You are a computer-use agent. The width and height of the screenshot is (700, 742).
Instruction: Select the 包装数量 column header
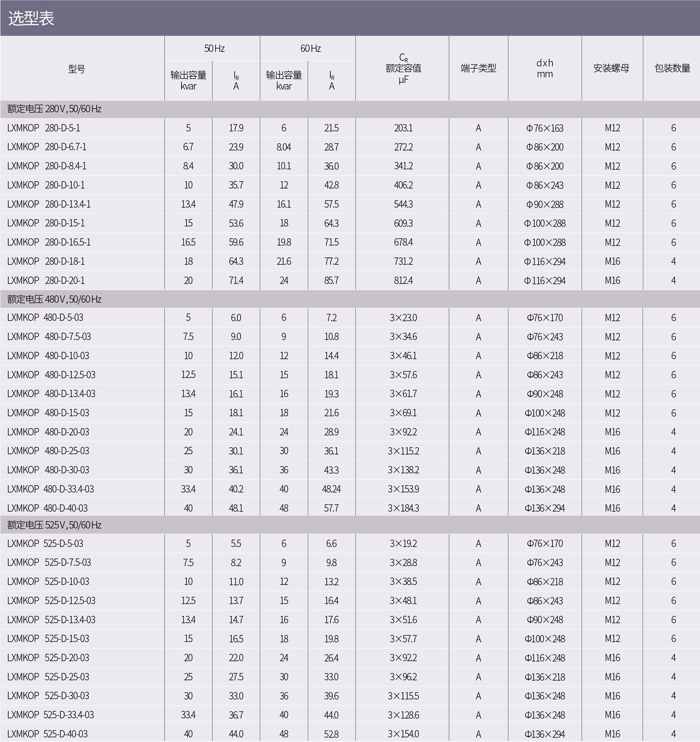pyautogui.click(x=672, y=68)
